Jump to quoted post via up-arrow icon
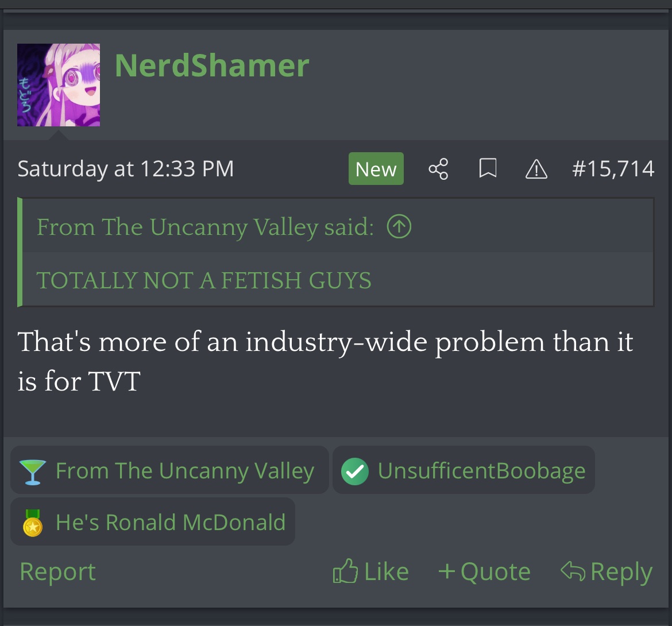 tap(399, 227)
